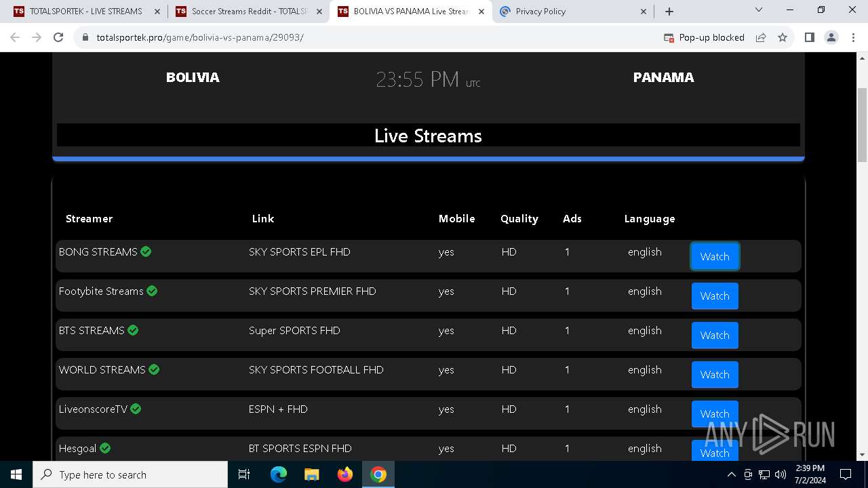Watch the BTS STREAMS stream
Screen dimensions: 868x488
[x=715, y=335]
